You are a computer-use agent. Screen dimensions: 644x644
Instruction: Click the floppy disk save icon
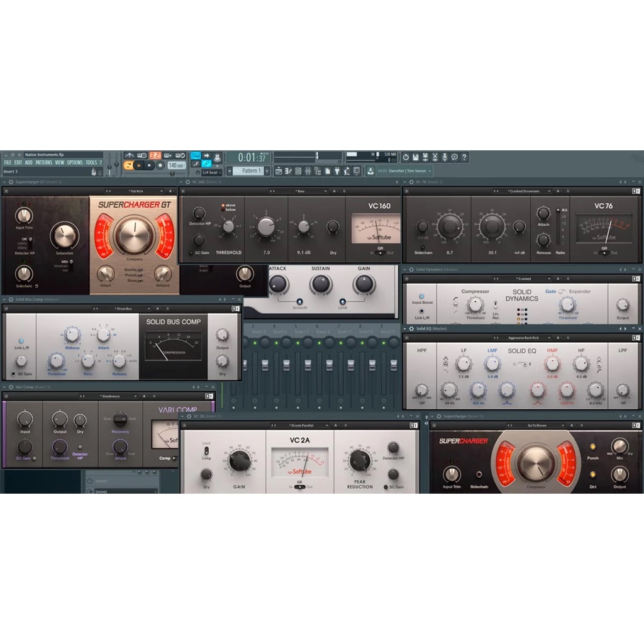coord(415,157)
